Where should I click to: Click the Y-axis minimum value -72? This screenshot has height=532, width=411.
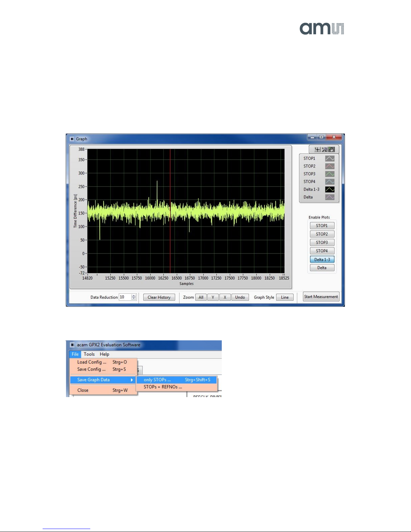point(82,273)
